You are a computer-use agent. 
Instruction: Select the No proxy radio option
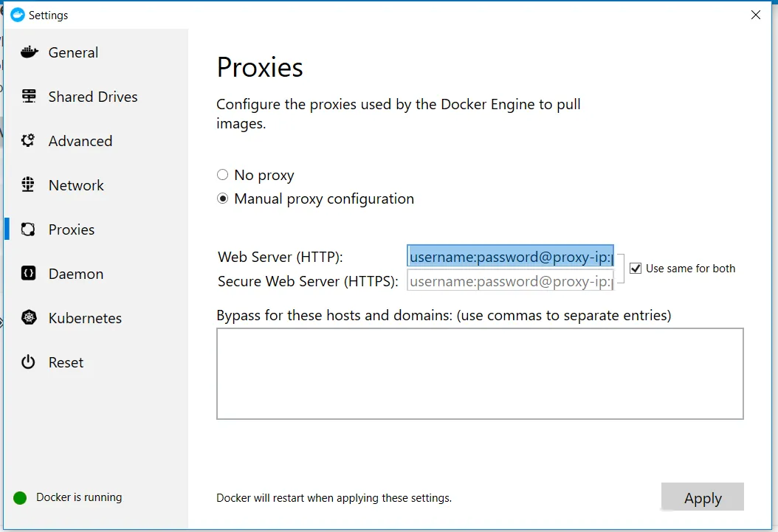click(x=223, y=176)
